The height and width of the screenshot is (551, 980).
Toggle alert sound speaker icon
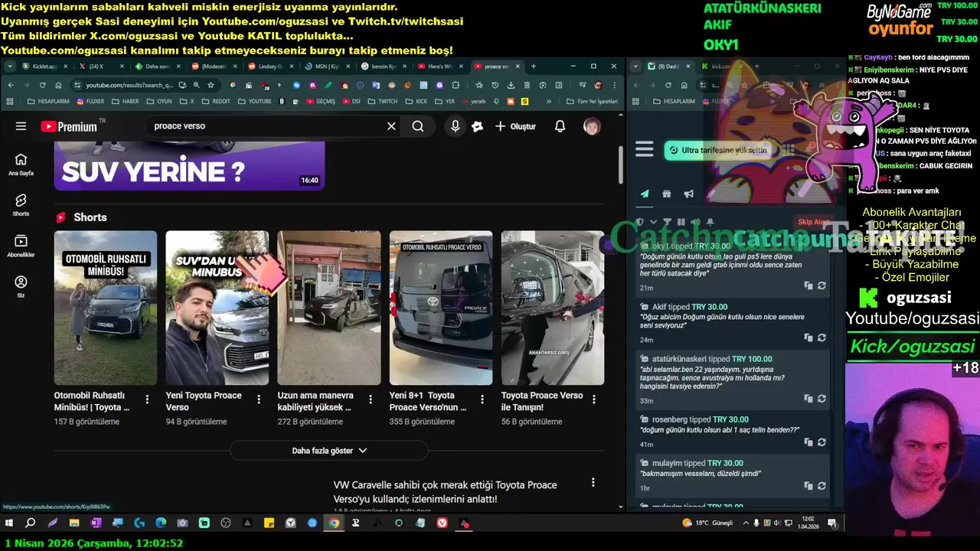(695, 222)
